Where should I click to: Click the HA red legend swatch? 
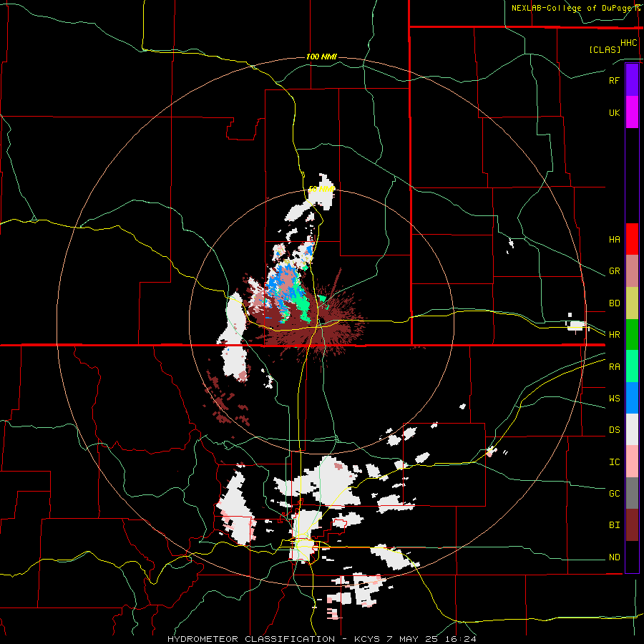point(632,239)
